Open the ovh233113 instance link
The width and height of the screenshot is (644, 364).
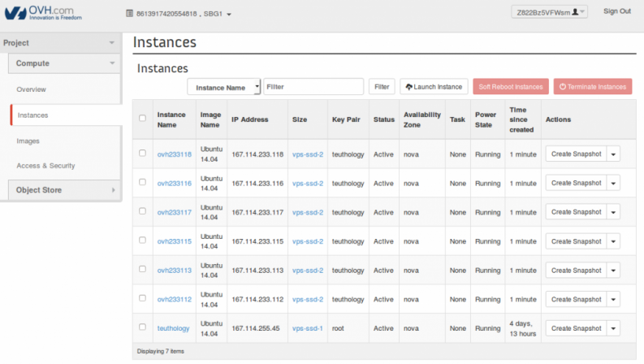point(175,271)
